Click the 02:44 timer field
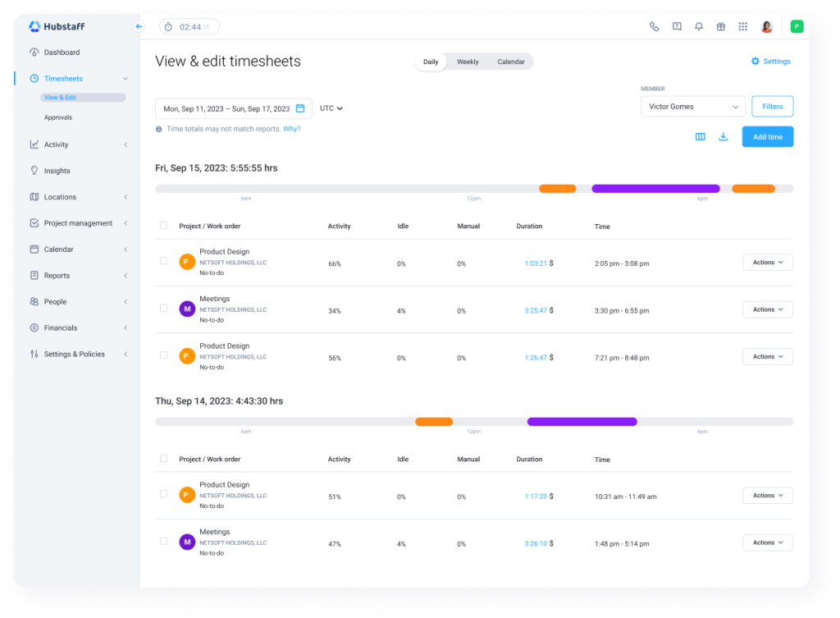Image resolution: width=840 pixels, height=618 pixels. (x=189, y=27)
